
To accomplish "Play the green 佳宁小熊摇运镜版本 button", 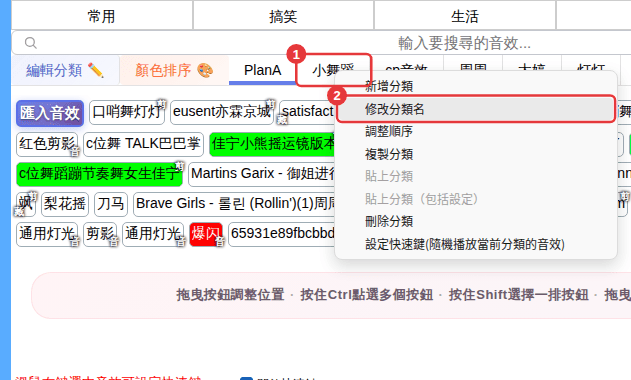I will (272, 144).
